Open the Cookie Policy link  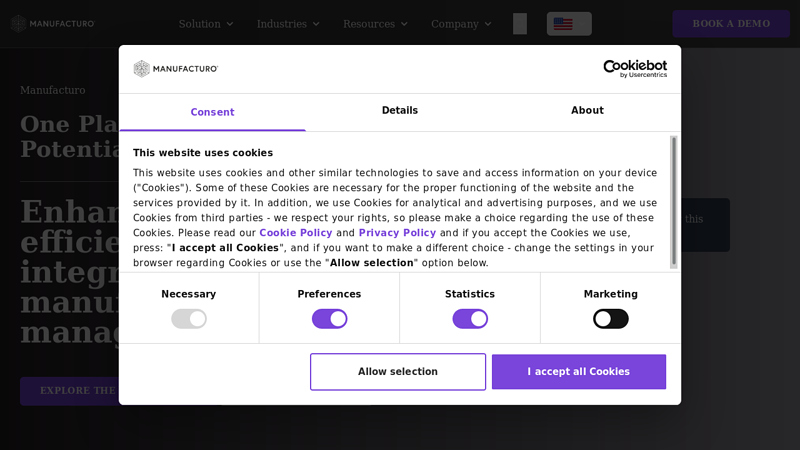point(296,233)
